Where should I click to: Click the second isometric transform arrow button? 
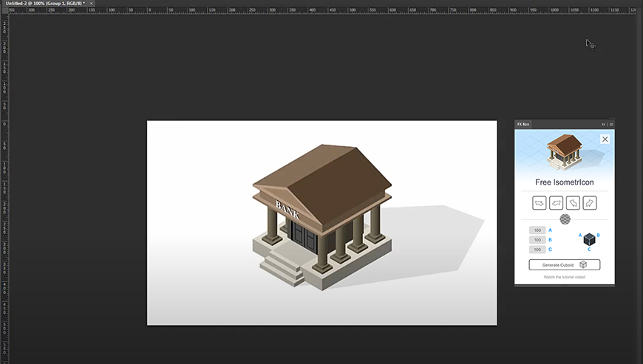pyautogui.click(x=556, y=203)
